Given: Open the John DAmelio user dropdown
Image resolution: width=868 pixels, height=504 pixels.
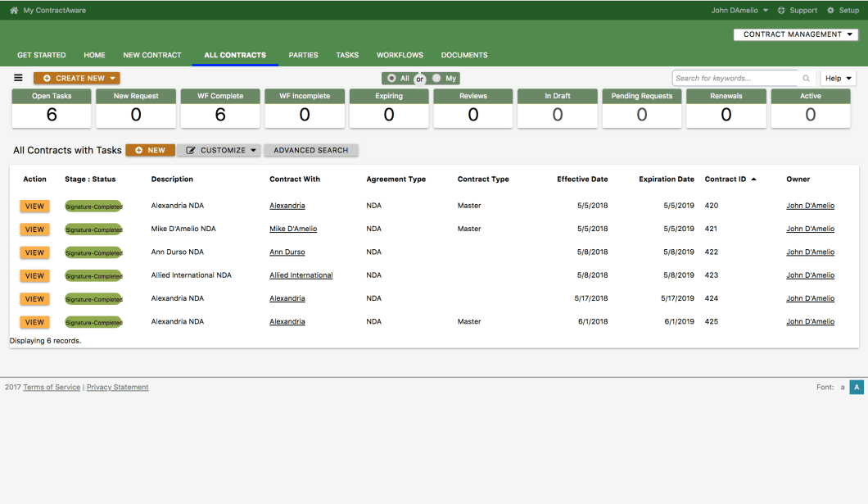Looking at the screenshot, I should [x=739, y=10].
